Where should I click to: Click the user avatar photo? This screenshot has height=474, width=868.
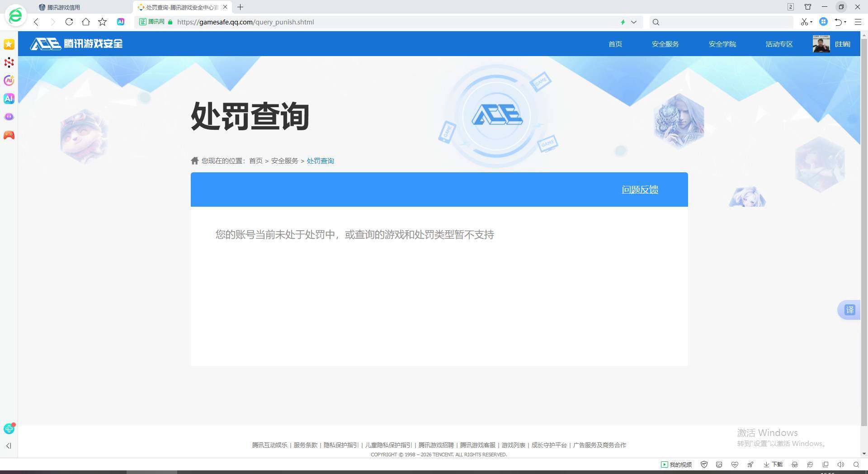[x=821, y=44]
